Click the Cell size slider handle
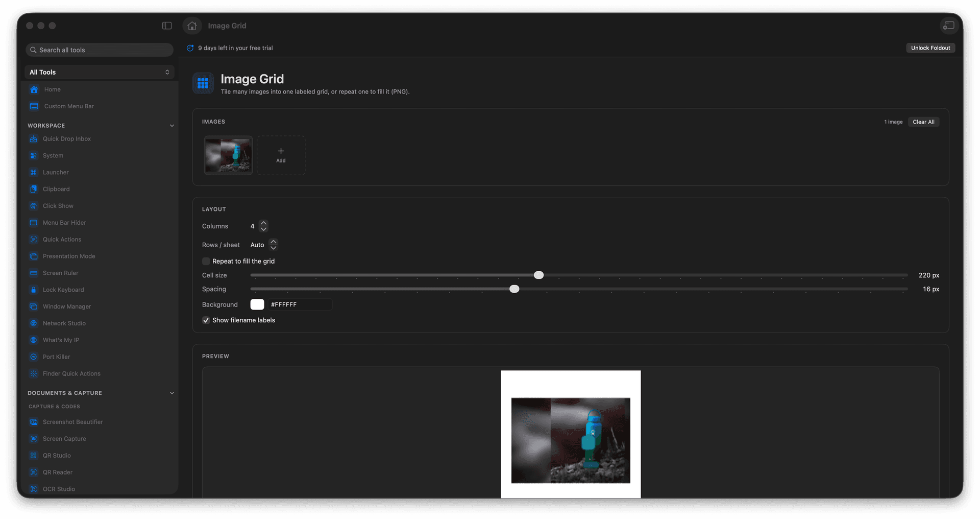 tap(538, 275)
